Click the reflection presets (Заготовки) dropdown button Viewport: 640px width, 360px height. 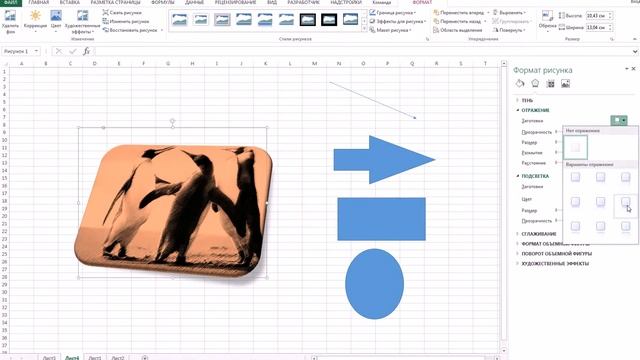[x=619, y=120]
